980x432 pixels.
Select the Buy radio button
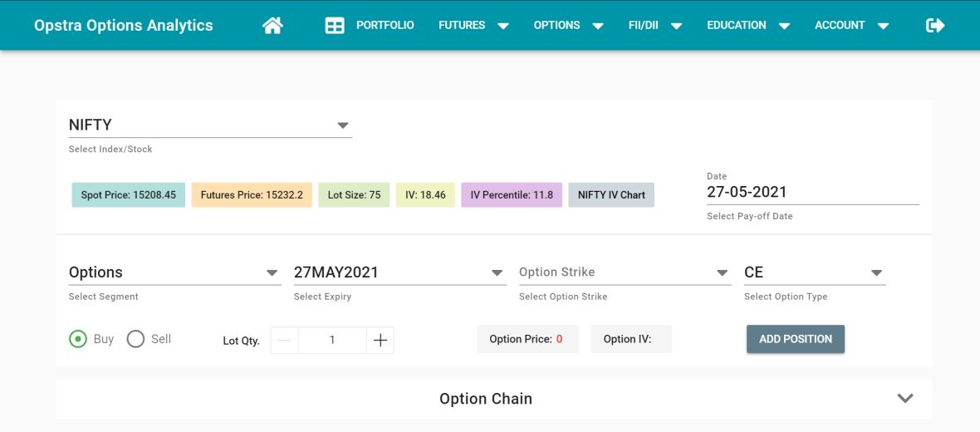pos(78,339)
